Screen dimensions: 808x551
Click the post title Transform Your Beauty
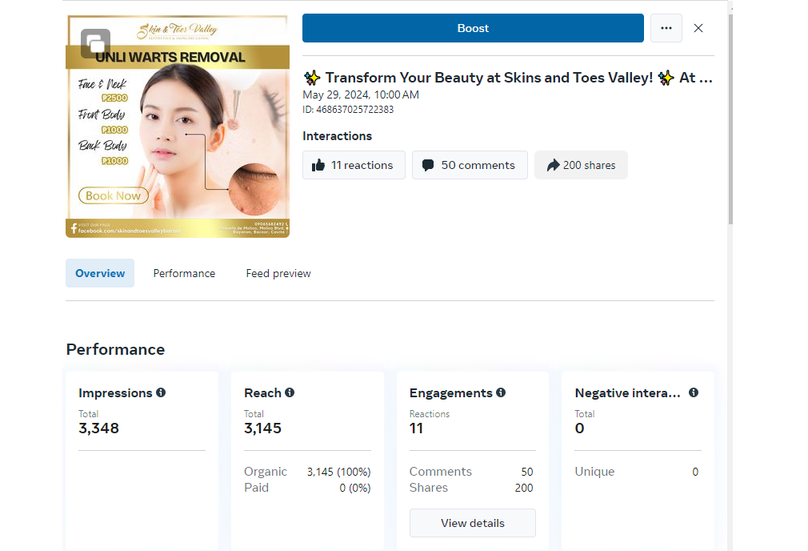coord(508,78)
